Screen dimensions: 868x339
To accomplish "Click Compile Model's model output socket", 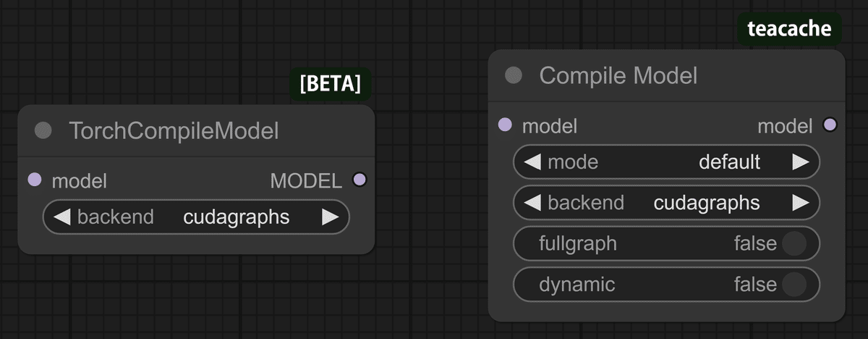I will pyautogui.click(x=830, y=125).
